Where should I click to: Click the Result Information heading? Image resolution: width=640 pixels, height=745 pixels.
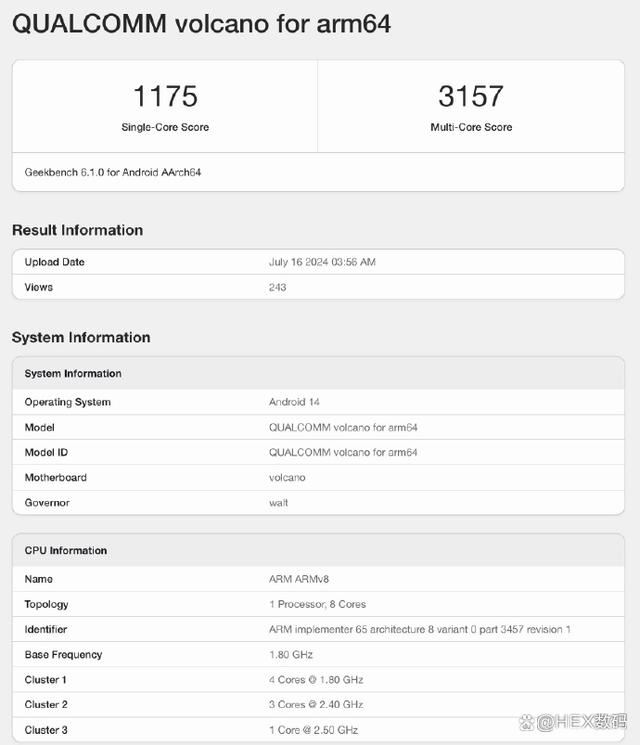pyautogui.click(x=77, y=230)
